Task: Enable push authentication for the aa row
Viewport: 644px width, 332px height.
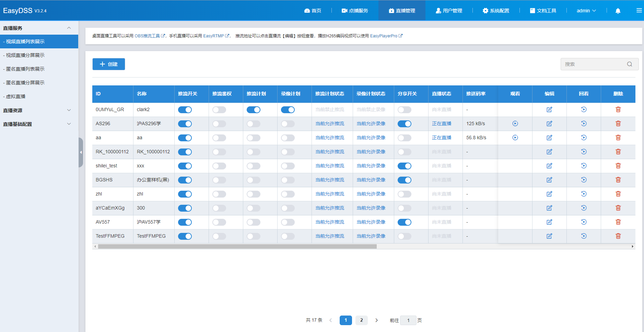Action: [x=219, y=138]
